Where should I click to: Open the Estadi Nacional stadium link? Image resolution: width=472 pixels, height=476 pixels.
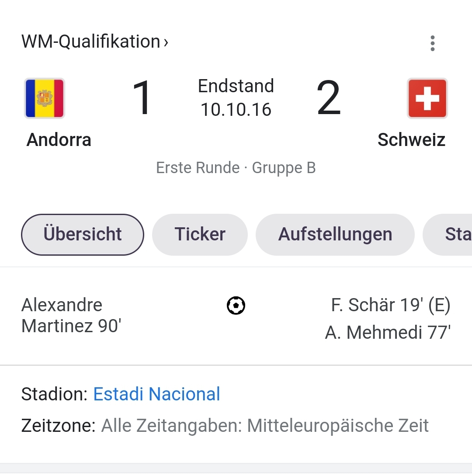click(x=156, y=394)
